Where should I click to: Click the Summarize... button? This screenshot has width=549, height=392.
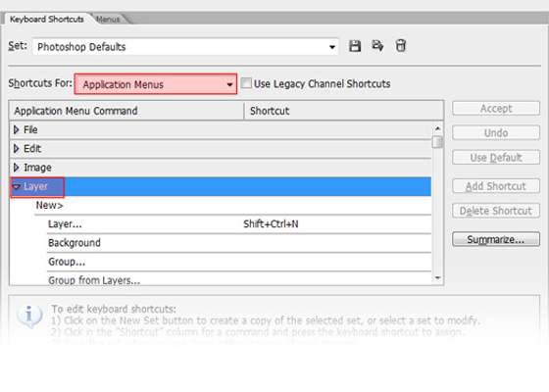pyautogui.click(x=496, y=239)
